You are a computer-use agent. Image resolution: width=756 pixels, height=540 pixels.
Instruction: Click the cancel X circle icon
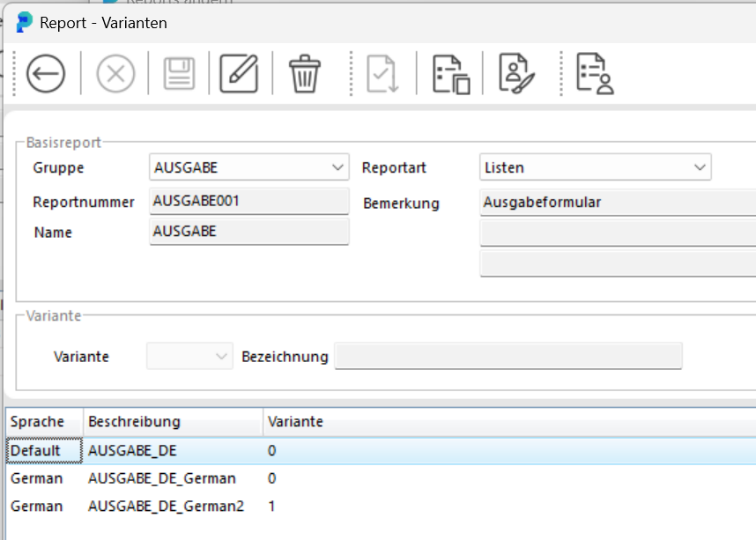115,74
